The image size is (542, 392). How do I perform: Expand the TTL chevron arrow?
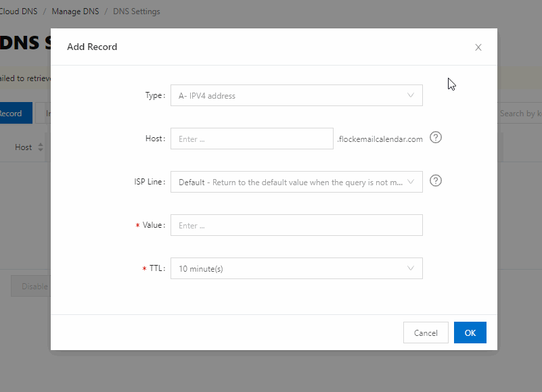point(411,268)
